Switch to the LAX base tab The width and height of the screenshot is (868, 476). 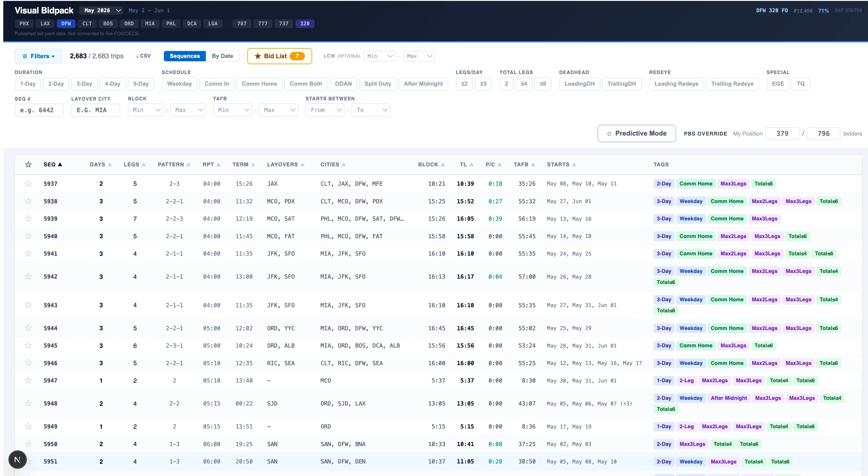pos(45,24)
